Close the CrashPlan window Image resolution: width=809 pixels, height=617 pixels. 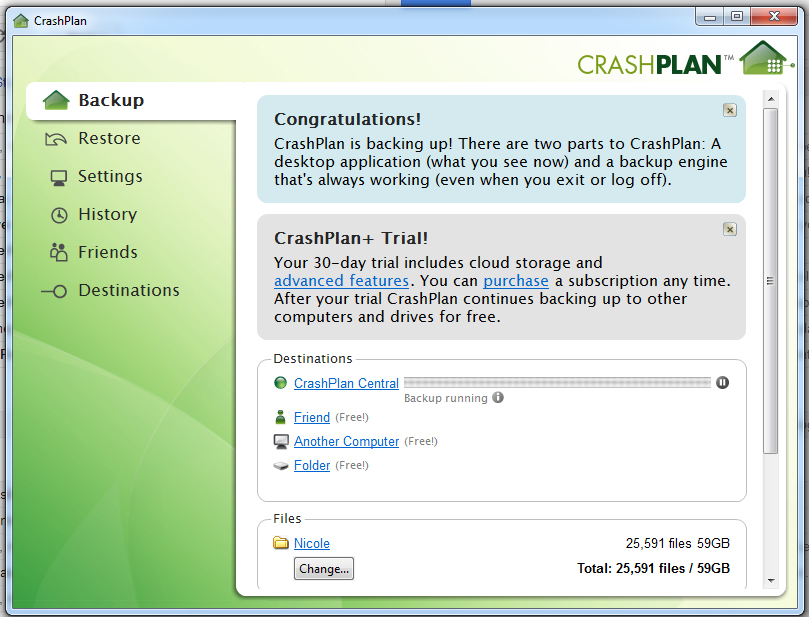[x=774, y=17]
